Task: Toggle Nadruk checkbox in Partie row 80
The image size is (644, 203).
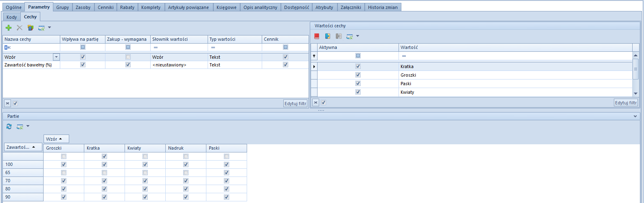Action: click(186, 189)
